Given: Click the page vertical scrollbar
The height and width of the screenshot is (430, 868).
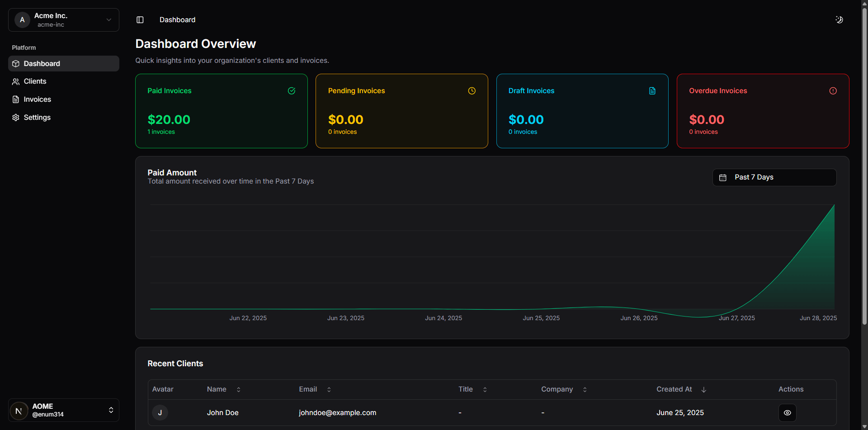Looking at the screenshot, I should (x=864, y=165).
